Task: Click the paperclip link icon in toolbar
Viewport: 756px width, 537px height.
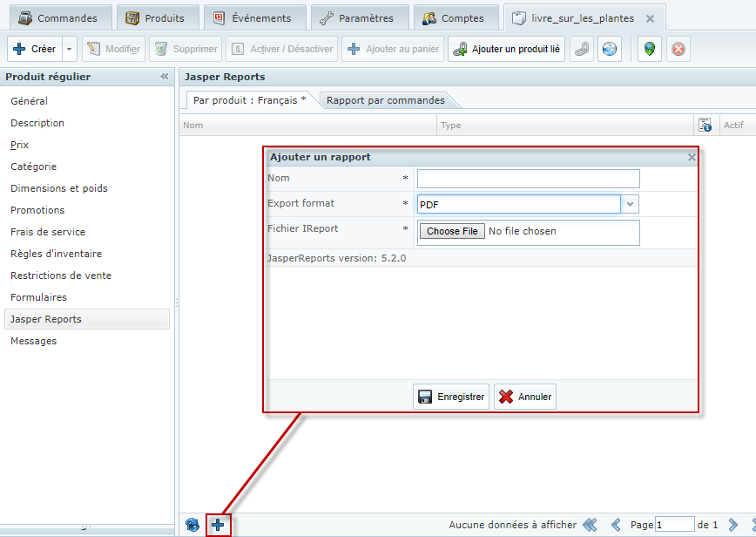Action: point(582,49)
